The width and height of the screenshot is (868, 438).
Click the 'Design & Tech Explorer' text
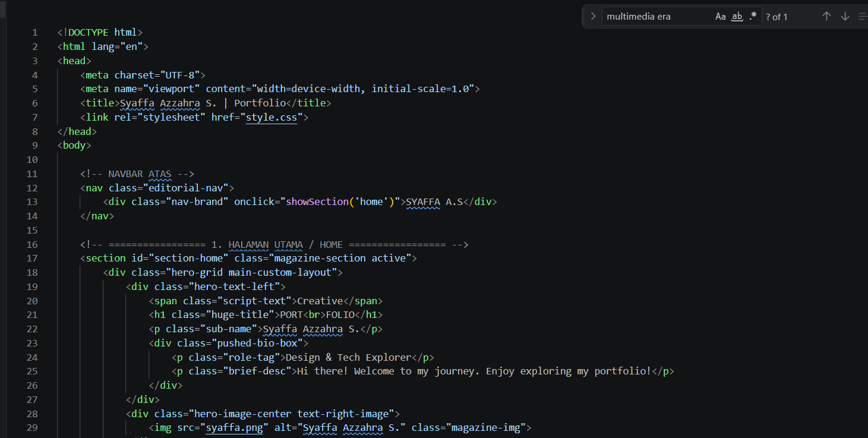(348, 358)
